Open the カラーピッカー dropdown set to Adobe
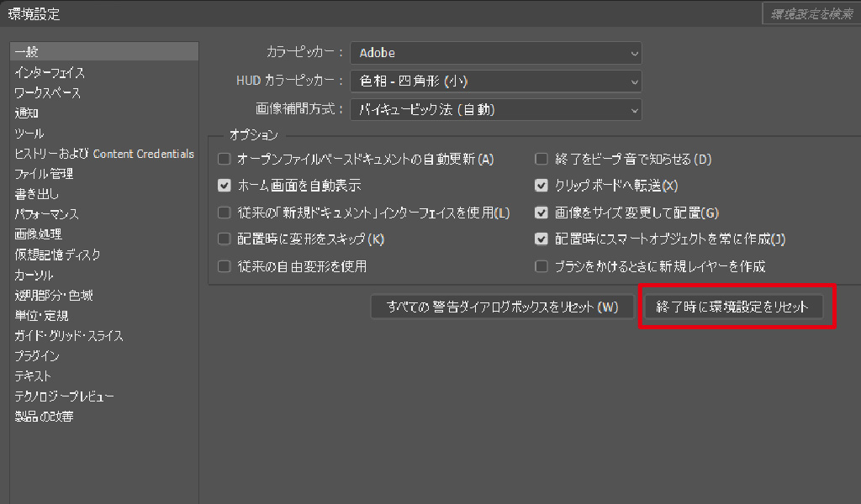 (495, 53)
